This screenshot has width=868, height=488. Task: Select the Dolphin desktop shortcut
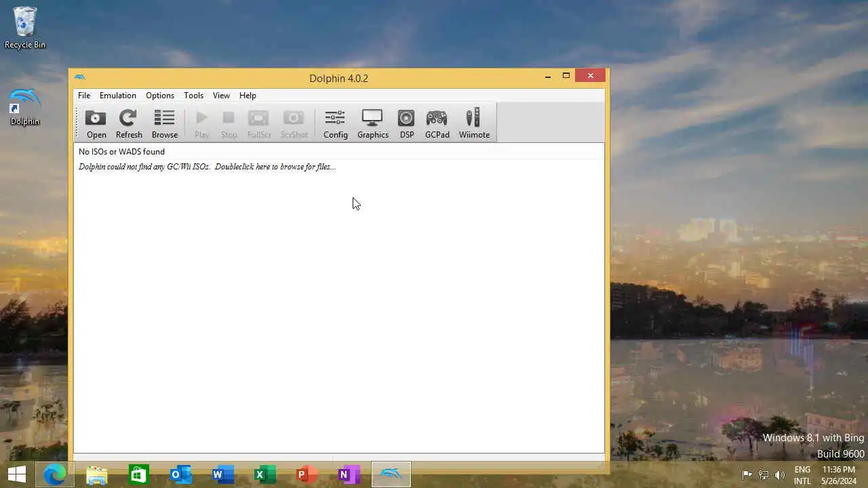click(25, 107)
